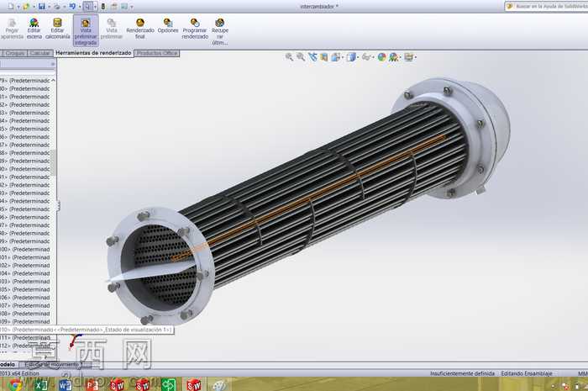588x391 pixels.
Task: Open the Select tool dropdown arrow
Action: (95, 7)
